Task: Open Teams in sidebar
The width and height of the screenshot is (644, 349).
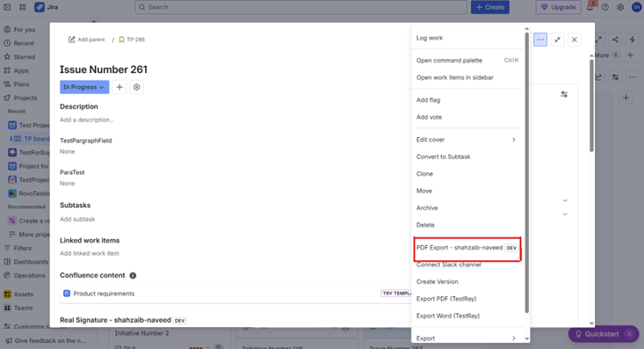Action: click(24, 308)
